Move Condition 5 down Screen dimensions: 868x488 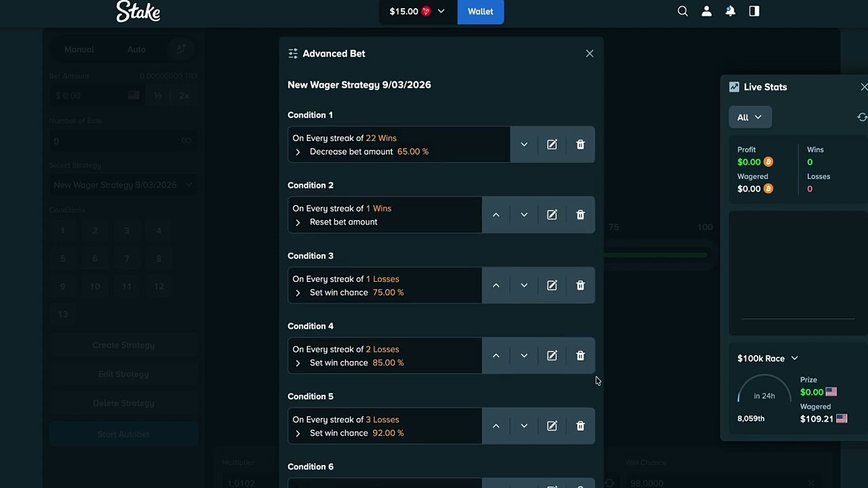tap(524, 426)
